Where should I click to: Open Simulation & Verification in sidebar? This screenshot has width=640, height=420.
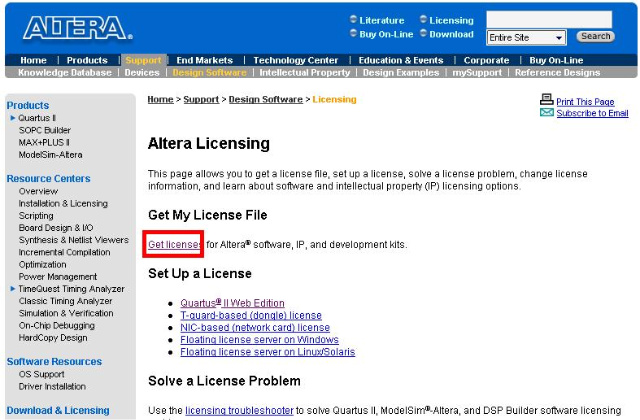[x=66, y=313]
